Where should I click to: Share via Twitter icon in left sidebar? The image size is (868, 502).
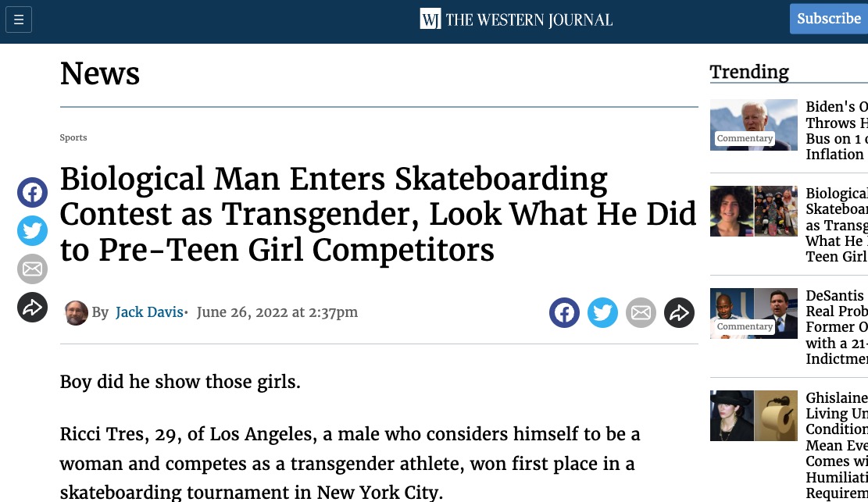point(32,231)
